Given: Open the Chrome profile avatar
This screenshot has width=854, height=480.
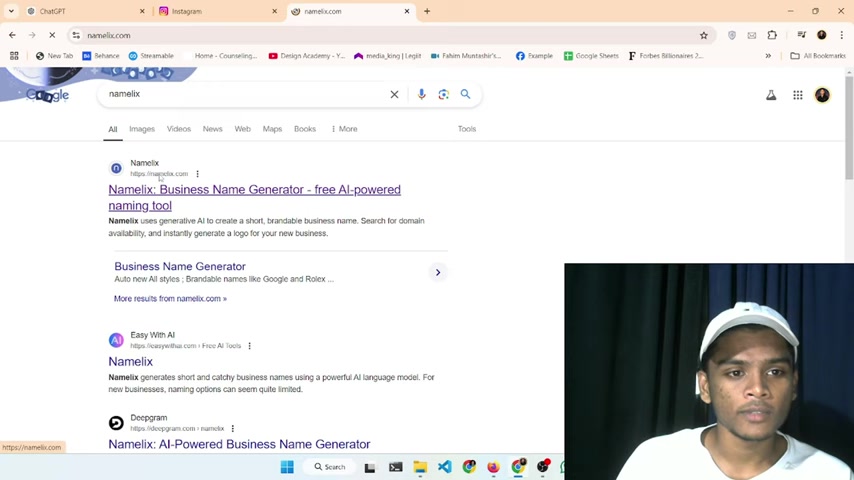Looking at the screenshot, I should (821, 35).
